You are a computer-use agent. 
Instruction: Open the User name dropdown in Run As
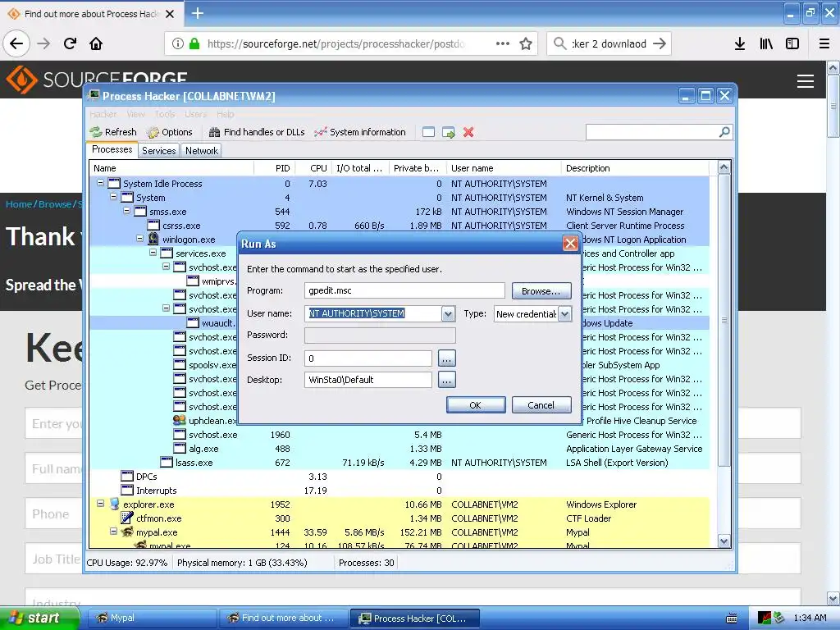(x=449, y=314)
